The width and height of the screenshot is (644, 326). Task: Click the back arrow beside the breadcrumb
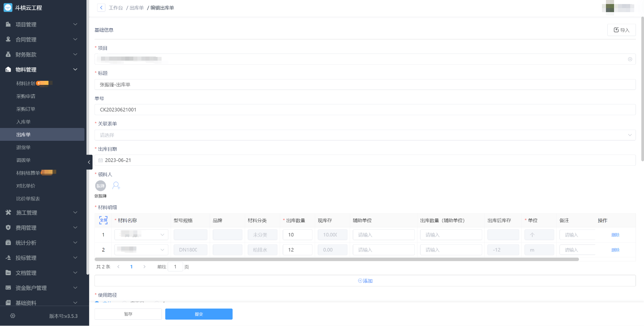click(101, 8)
